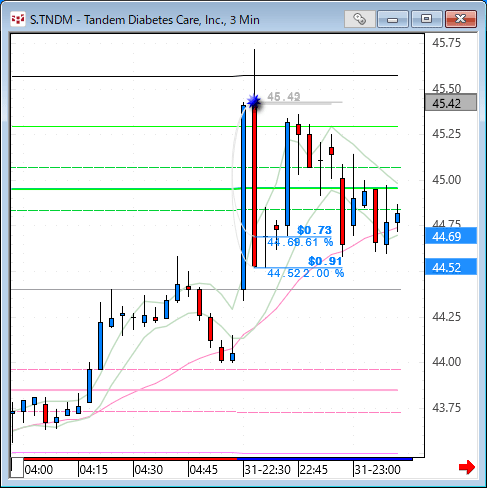Click the 04:15 time axis label
The image size is (487, 488).
coord(94,470)
